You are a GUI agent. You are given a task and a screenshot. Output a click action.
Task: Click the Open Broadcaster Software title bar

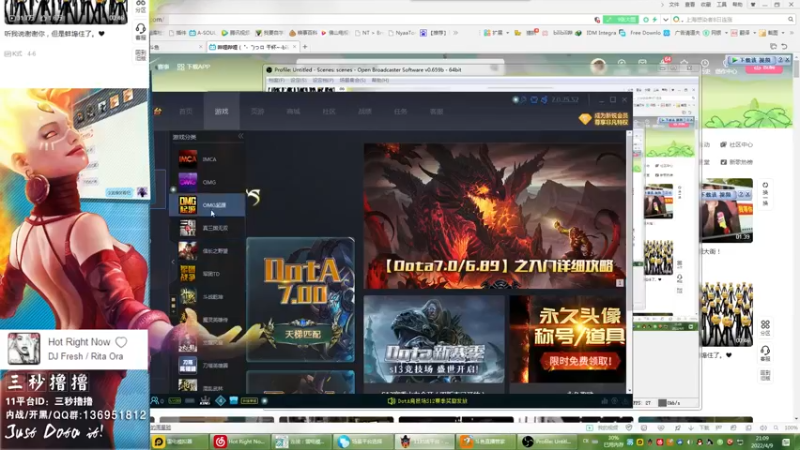point(480,70)
